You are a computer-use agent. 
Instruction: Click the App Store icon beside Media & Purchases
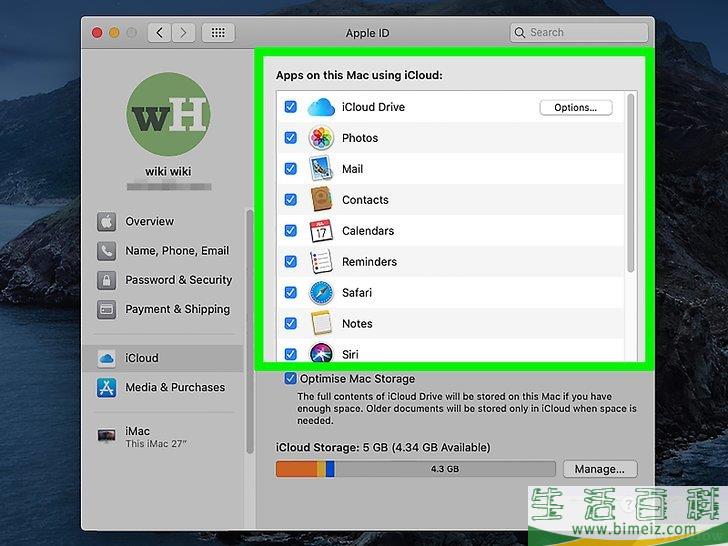point(106,388)
